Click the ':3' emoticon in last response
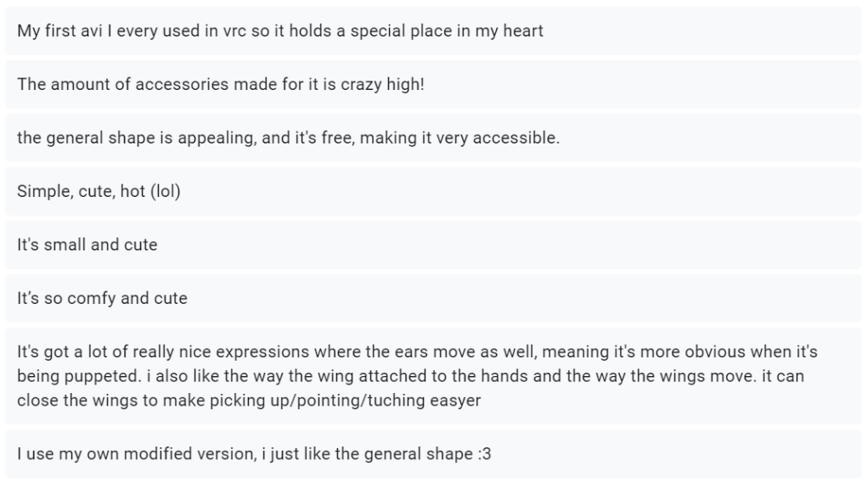 pos(484,454)
